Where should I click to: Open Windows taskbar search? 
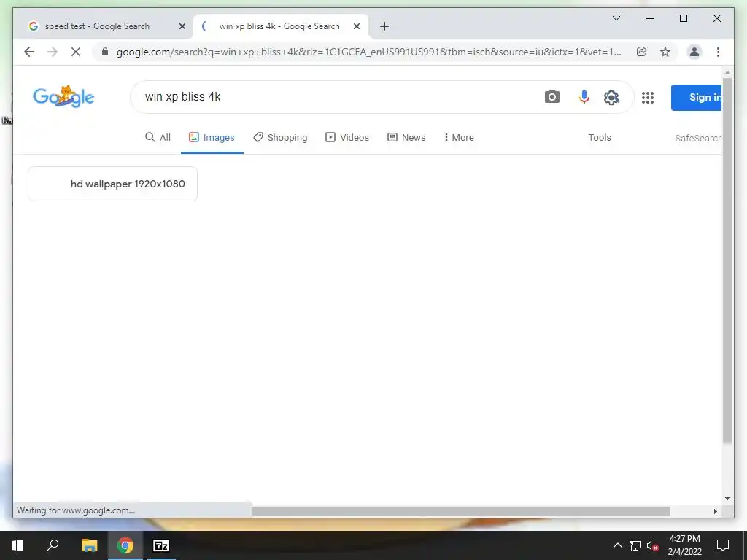53,545
